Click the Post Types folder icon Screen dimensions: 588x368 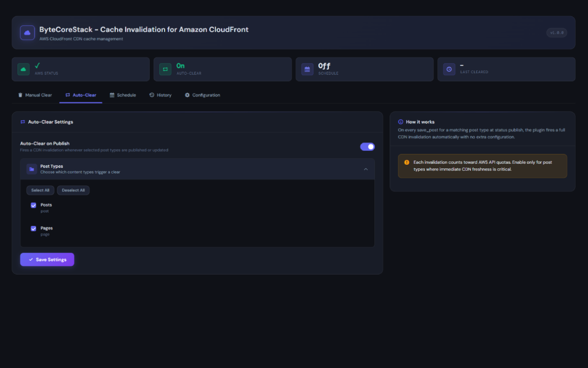[x=32, y=169]
